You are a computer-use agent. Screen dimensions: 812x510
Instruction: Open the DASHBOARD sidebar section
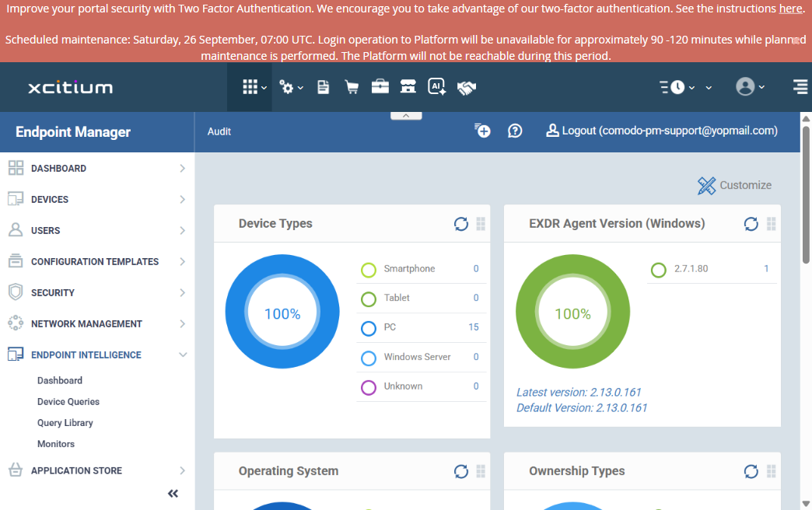click(x=97, y=168)
